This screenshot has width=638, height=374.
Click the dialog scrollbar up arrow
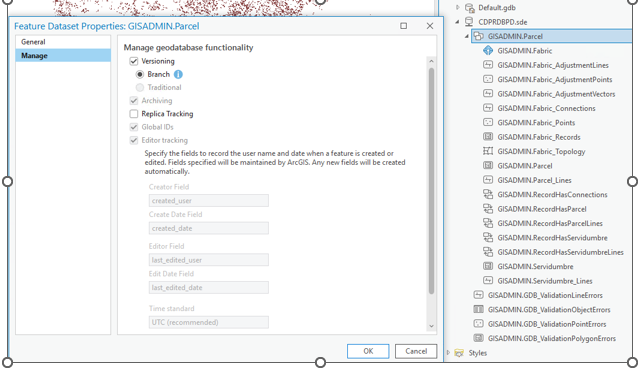pos(431,61)
